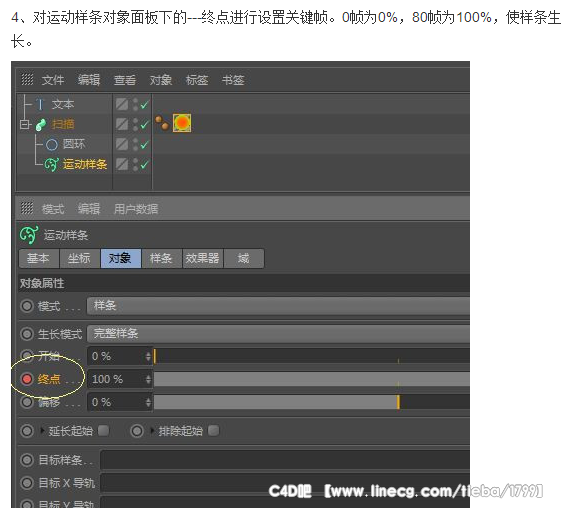Viewport: 569px width, 508px height.
Task: Click the 偏移 value stepper arrows
Action: pyautogui.click(x=148, y=402)
